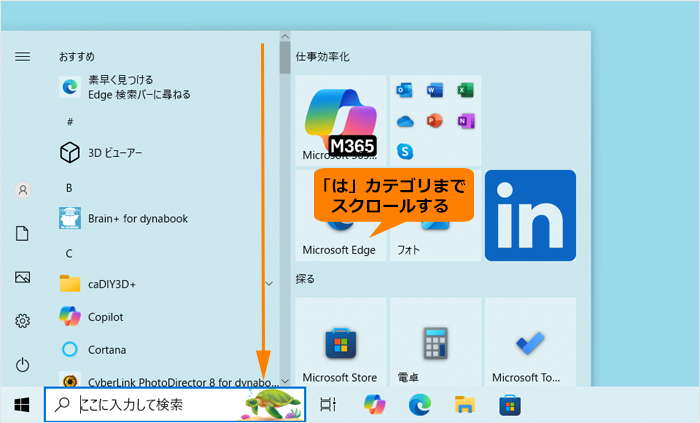
Task: Open the Edge search bar suggestion
Action: 125,87
